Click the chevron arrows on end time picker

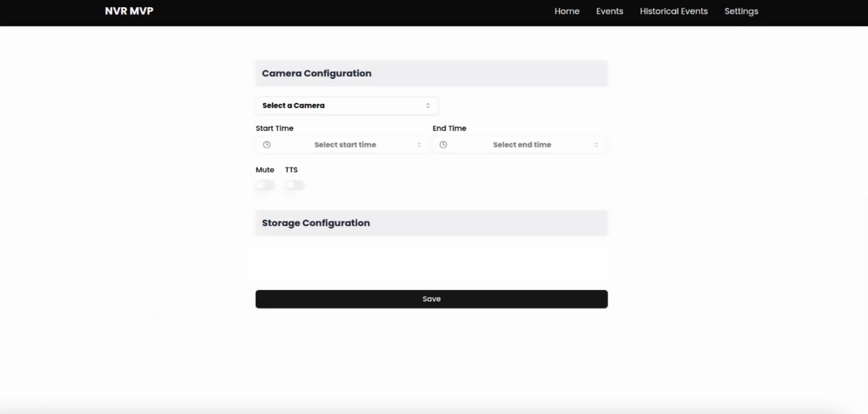596,145
